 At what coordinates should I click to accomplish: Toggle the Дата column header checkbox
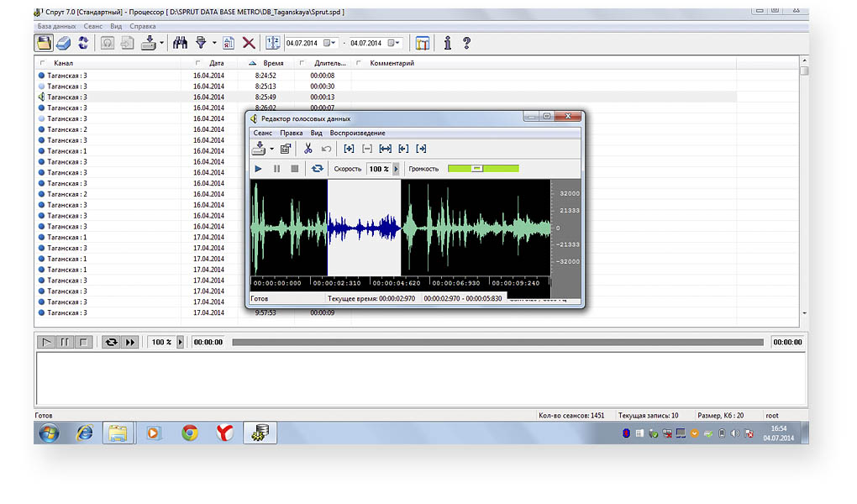(x=197, y=63)
